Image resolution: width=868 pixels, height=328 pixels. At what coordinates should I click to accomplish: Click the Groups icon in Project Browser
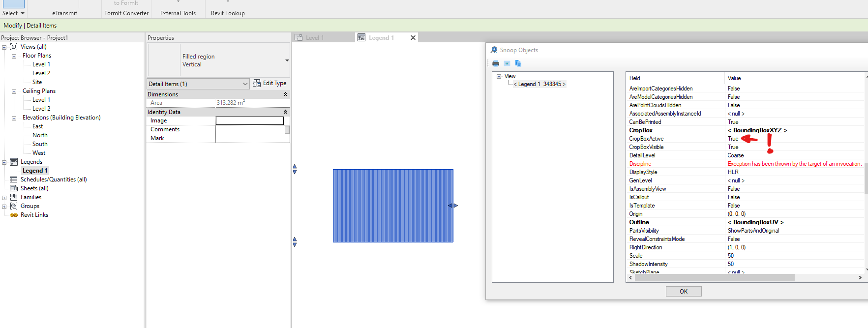(x=14, y=206)
